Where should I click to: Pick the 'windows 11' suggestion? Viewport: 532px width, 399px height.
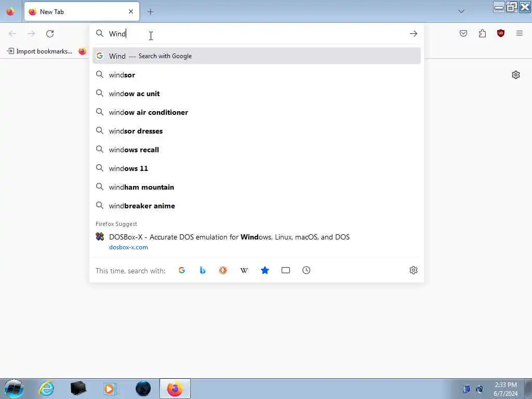pyautogui.click(x=257, y=168)
